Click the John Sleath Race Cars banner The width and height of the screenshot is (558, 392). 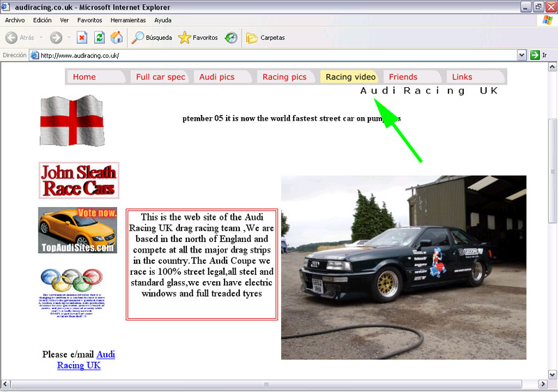point(79,181)
